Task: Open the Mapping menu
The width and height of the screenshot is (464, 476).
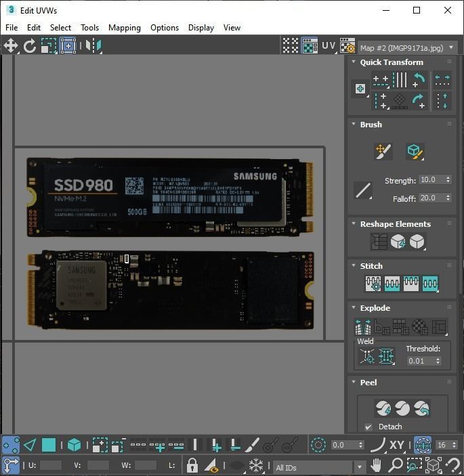Action: (x=125, y=28)
